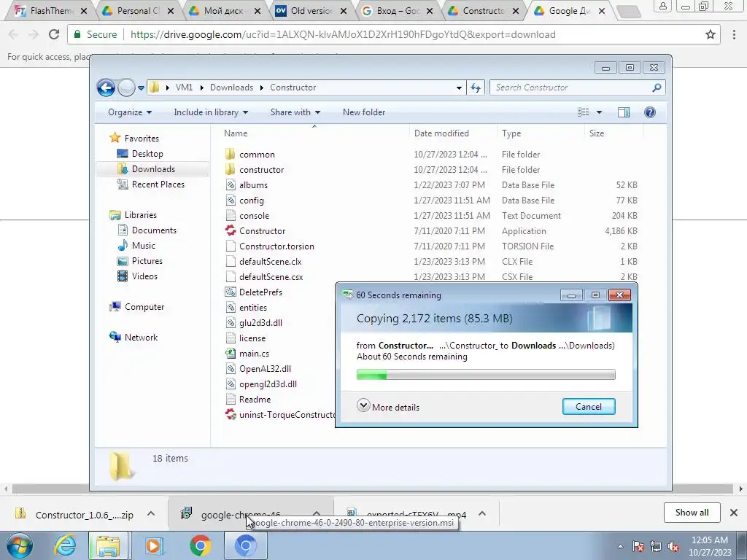Image resolution: width=747 pixels, height=560 pixels.
Task: Select the DeletePrefs file icon
Action: (230, 292)
